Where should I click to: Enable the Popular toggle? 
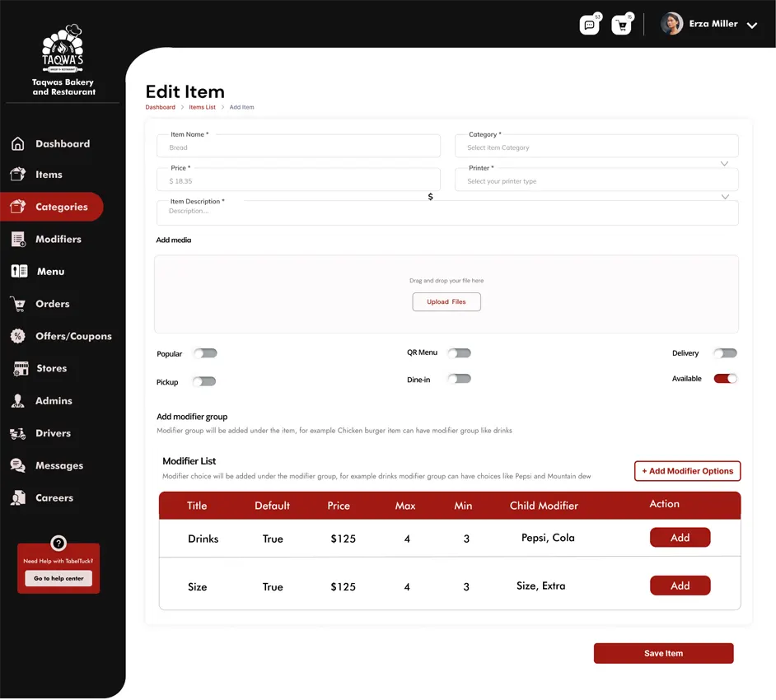pos(204,352)
